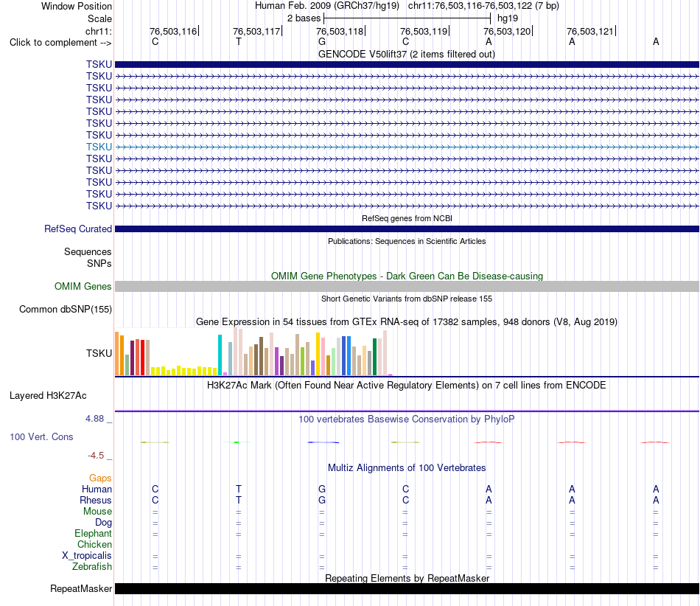The height and width of the screenshot is (606, 700).
Task: Open the H3K27Ac Mark ENCODE track title
Action: [406, 385]
